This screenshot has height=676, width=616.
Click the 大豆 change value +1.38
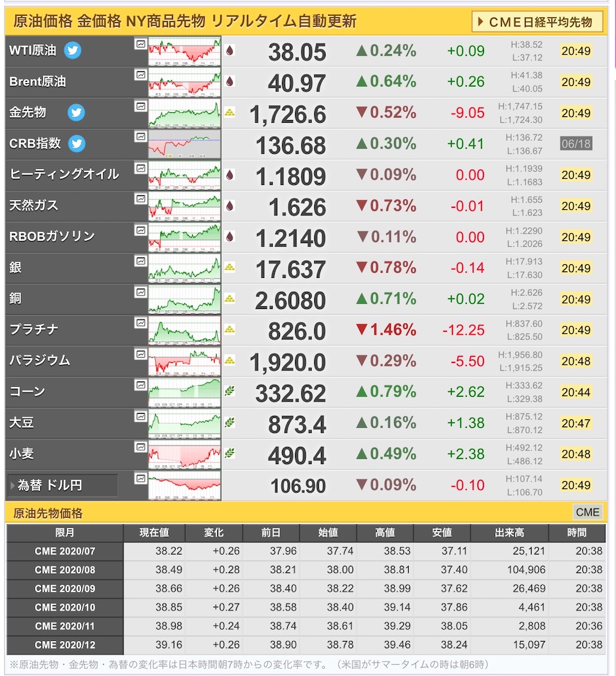[465, 423]
